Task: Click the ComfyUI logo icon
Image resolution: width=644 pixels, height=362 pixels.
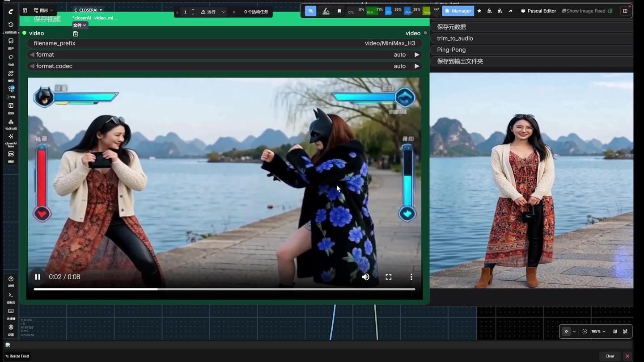Action: point(11,12)
